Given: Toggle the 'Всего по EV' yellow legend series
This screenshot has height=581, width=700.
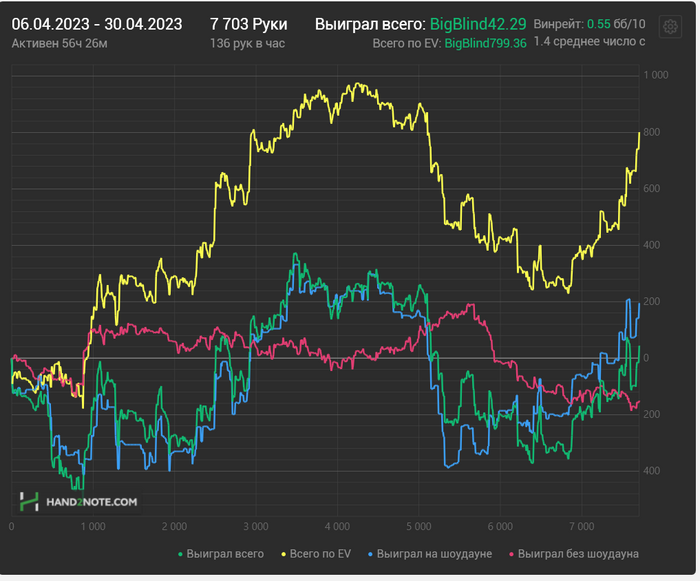Looking at the screenshot, I should (316, 554).
